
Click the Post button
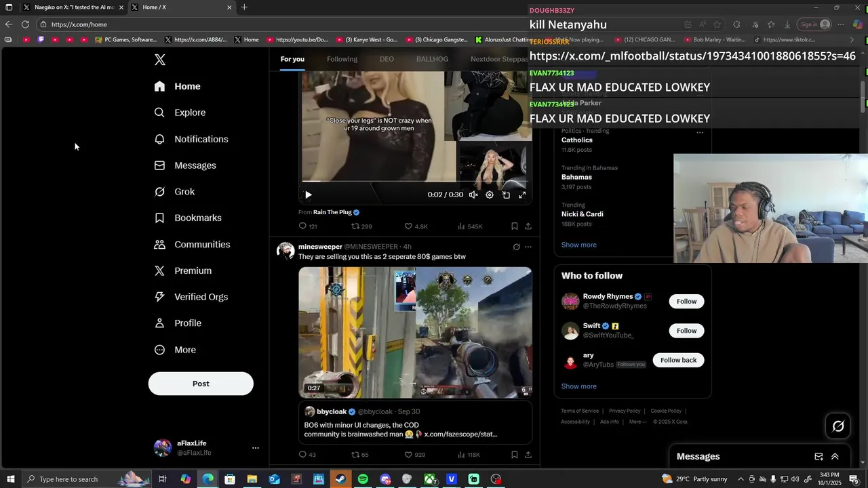point(201,384)
